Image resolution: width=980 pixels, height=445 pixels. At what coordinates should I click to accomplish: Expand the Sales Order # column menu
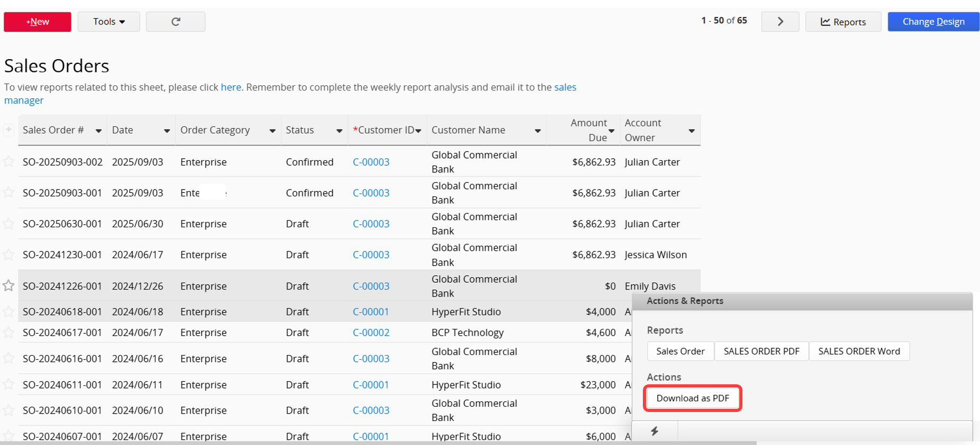click(99, 131)
